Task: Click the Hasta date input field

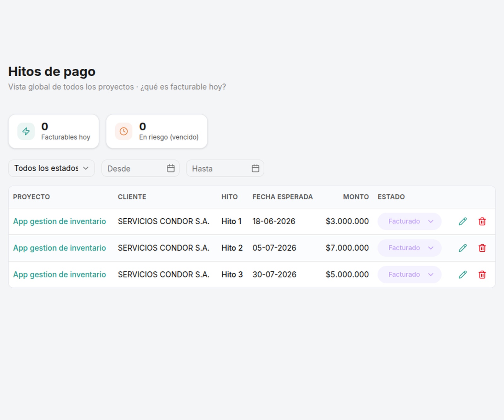Action: [x=225, y=168]
